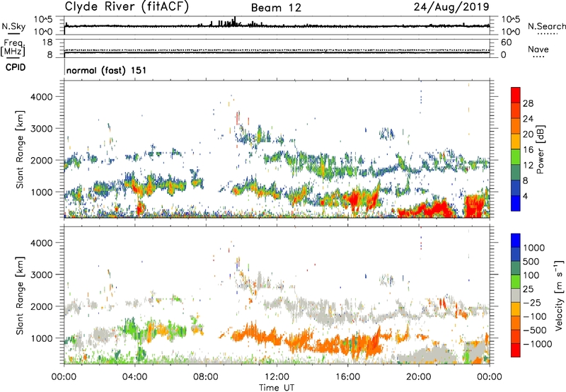Click the '04:00' time axis label
Viewport: 566px width, 392px height.
[x=135, y=377]
